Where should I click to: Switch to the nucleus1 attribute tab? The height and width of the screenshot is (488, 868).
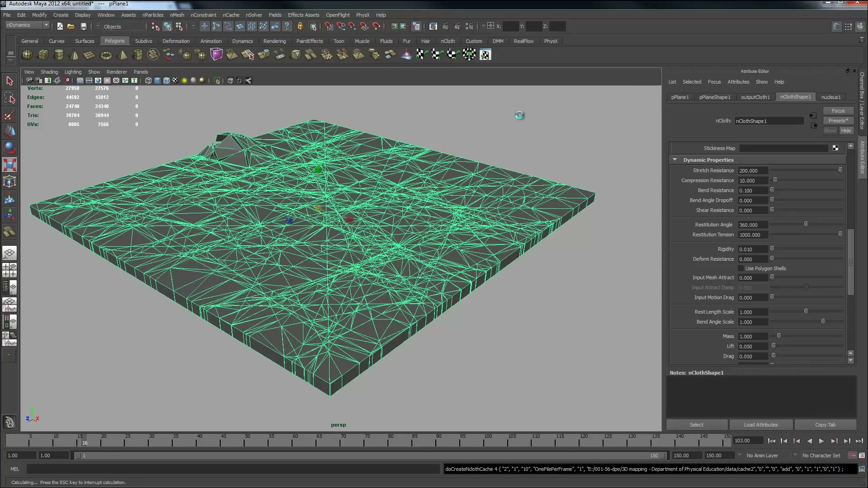click(831, 97)
